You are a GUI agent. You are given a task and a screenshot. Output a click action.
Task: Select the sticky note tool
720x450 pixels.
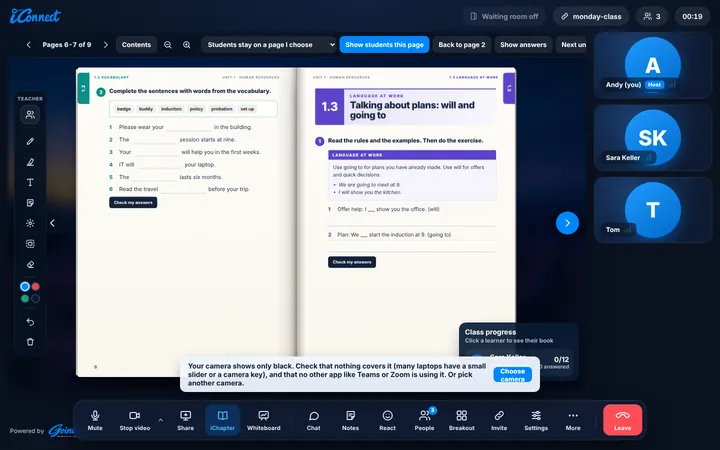tap(30, 203)
